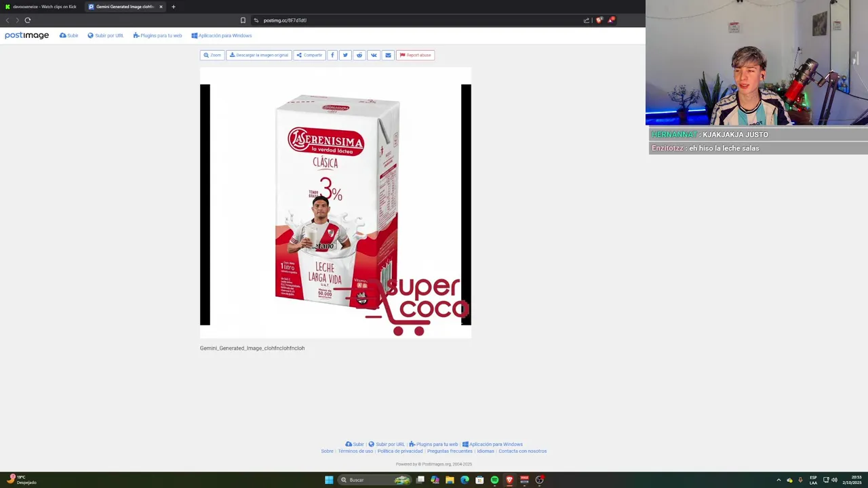Open Subir por URL footer link
Image resolution: width=868 pixels, height=488 pixels.
tap(387, 445)
